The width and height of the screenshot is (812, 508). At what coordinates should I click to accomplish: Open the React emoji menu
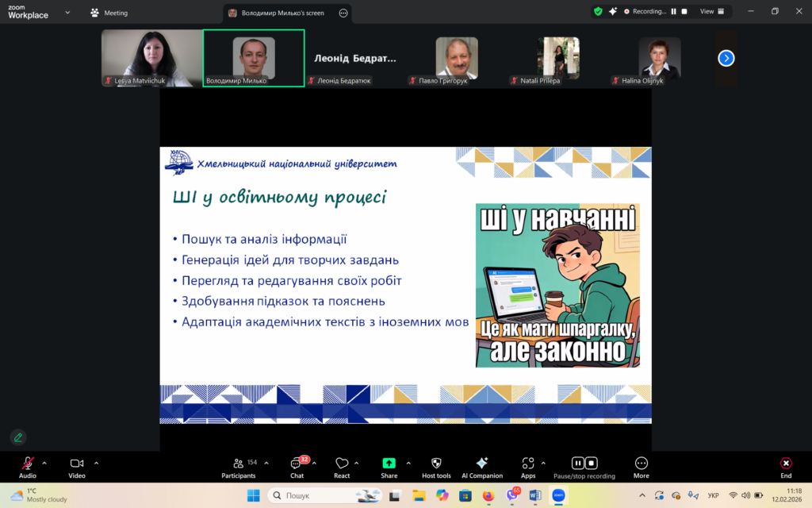[342, 468]
